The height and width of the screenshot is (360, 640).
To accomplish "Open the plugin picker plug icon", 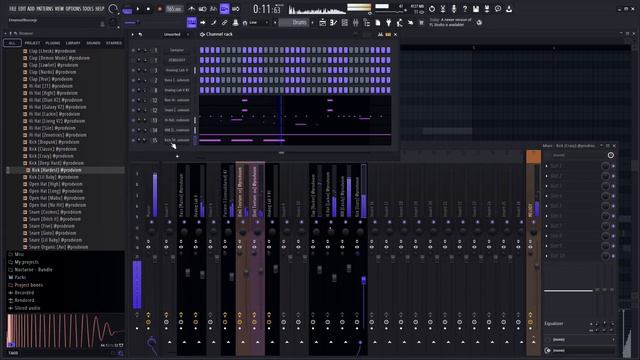I will tap(389, 23).
